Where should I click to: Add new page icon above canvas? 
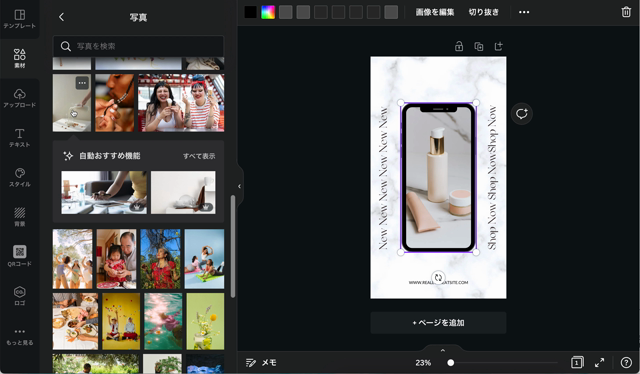[x=498, y=46]
